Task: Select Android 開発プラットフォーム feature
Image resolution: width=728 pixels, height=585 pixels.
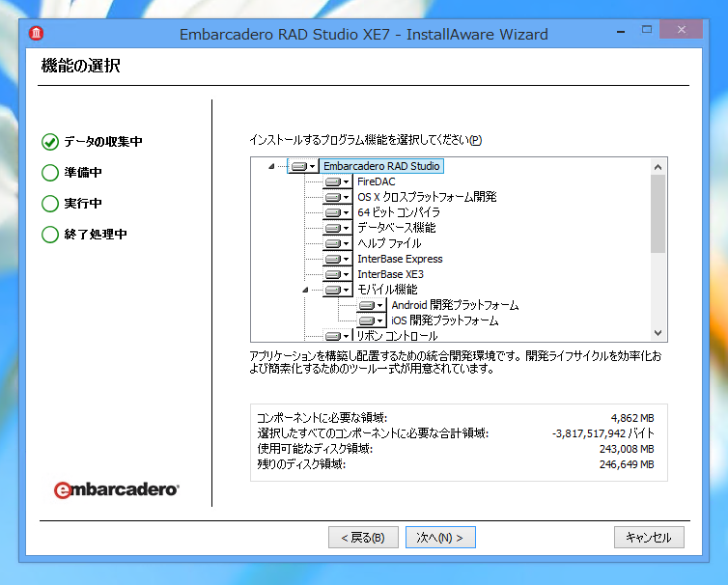Action: [455, 305]
